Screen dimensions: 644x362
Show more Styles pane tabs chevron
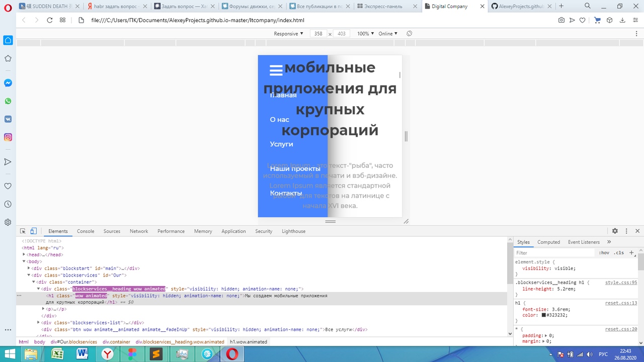(609, 242)
